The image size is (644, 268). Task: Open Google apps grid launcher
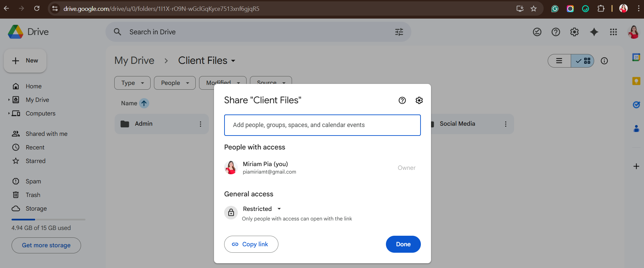[613, 32]
